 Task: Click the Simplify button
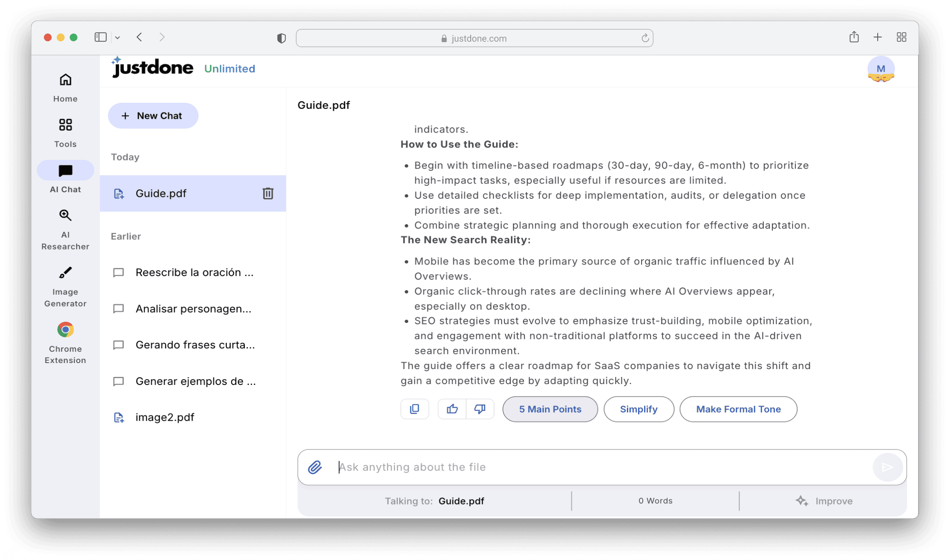click(638, 409)
